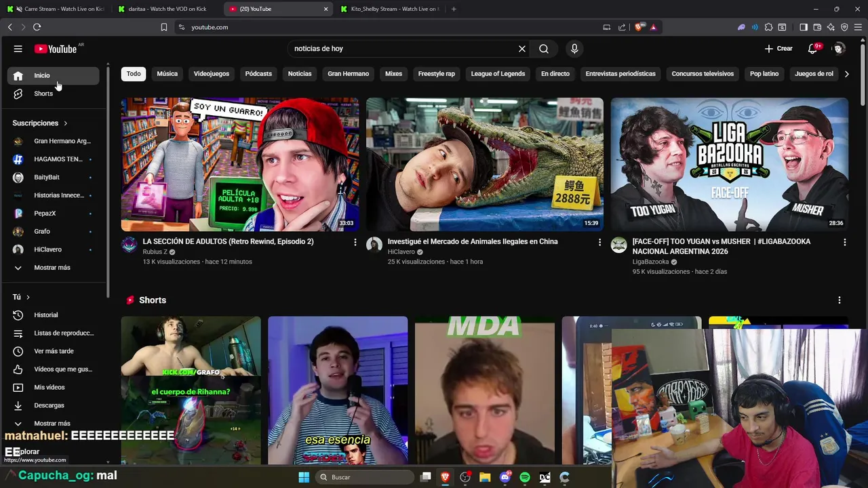The height and width of the screenshot is (488, 868).
Task: Open Mis vídeos in sidebar
Action: 53,387
